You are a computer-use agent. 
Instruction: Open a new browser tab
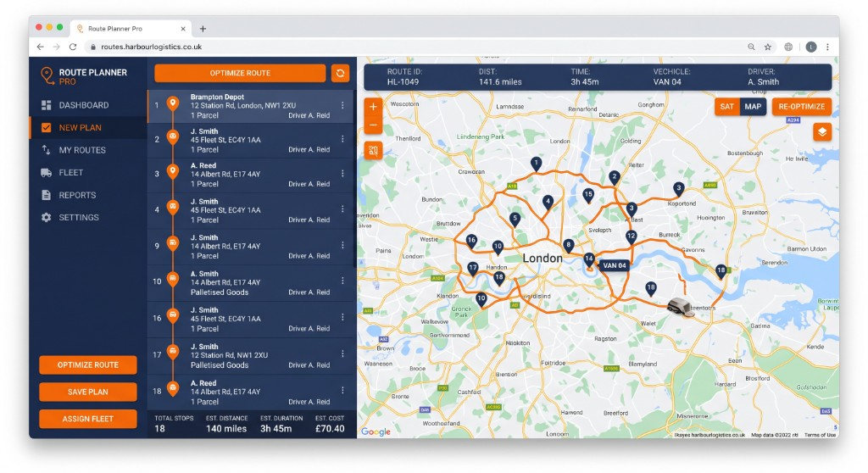(x=203, y=29)
